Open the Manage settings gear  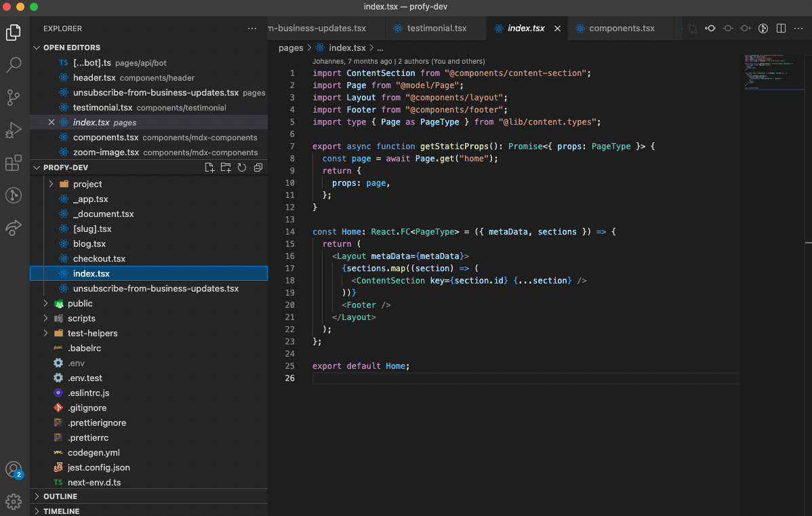(15, 501)
